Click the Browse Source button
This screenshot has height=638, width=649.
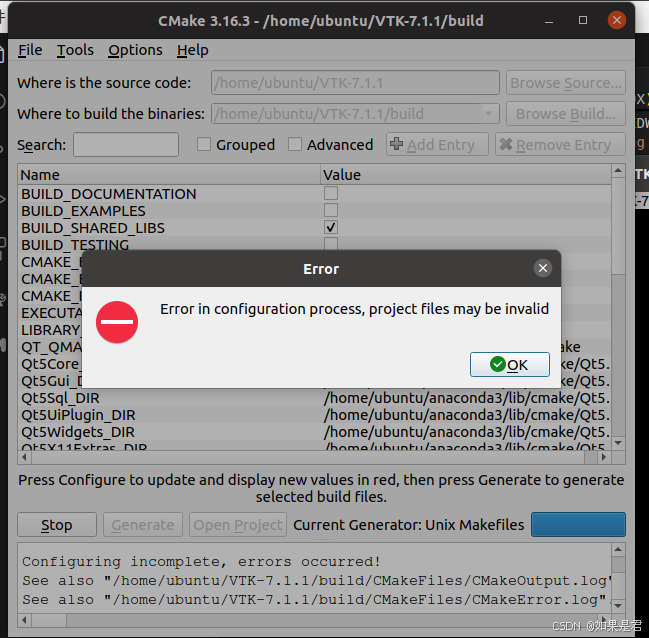pos(565,83)
